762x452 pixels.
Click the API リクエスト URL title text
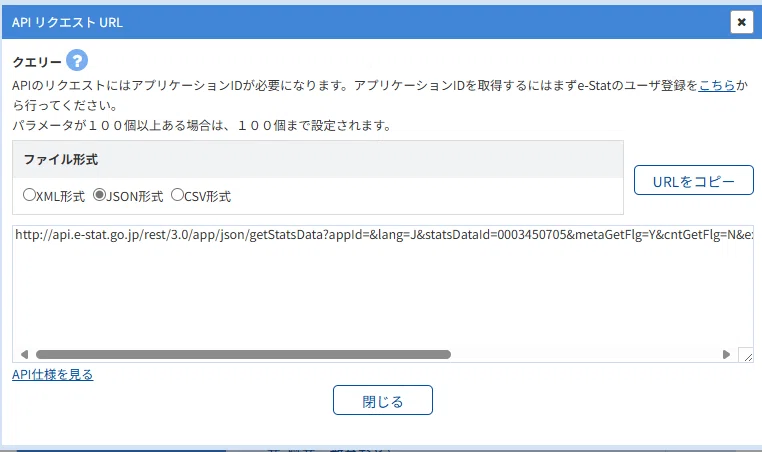click(67, 22)
